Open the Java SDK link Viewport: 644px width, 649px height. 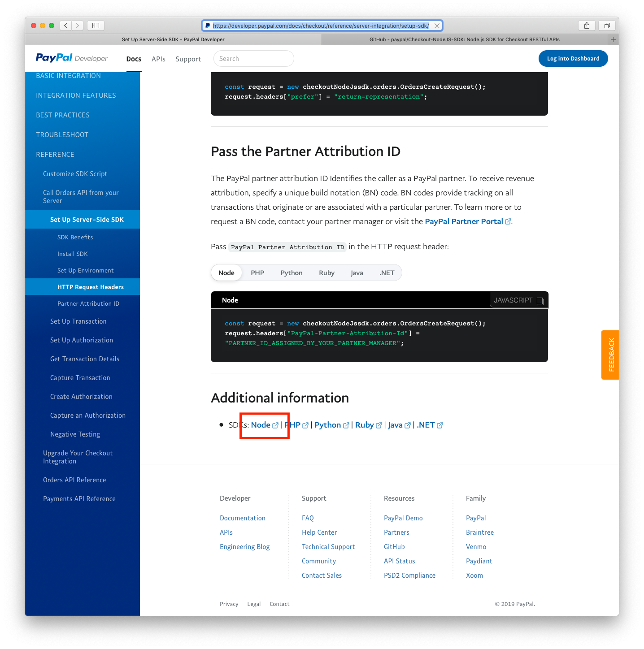(x=395, y=425)
